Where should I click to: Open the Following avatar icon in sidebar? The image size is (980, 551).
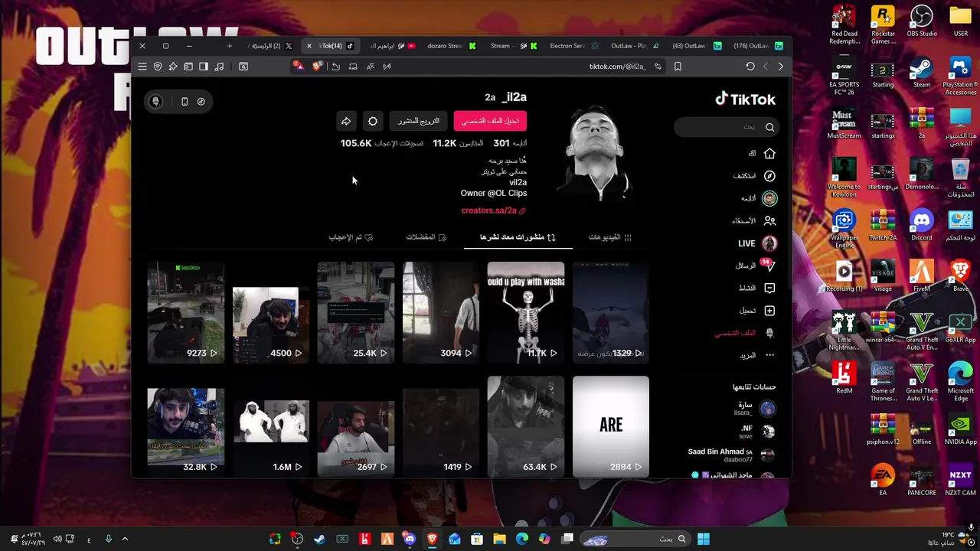tap(769, 198)
